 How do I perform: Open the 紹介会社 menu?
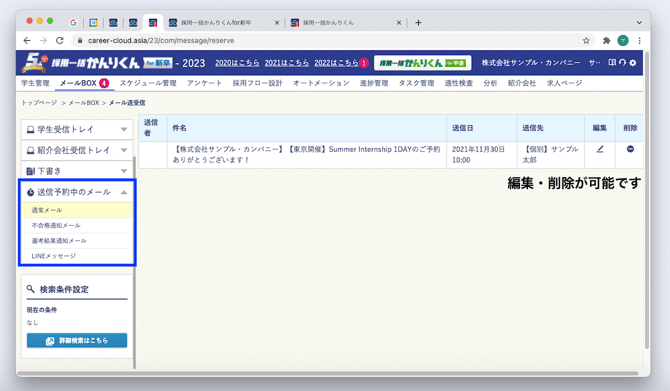click(x=522, y=83)
